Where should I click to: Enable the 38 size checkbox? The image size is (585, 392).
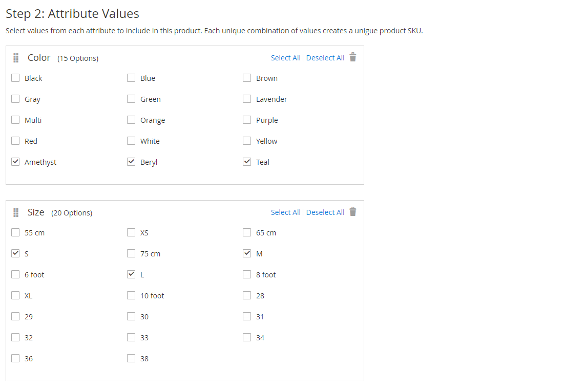(131, 358)
